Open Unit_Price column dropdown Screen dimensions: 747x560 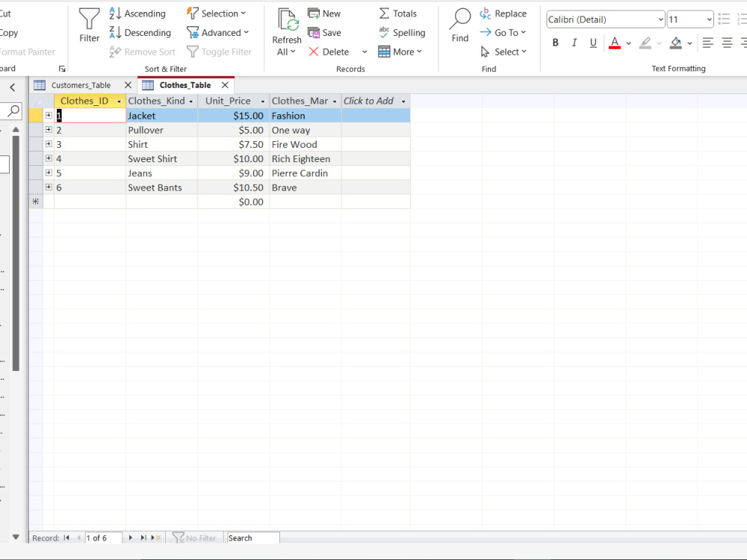(x=262, y=102)
